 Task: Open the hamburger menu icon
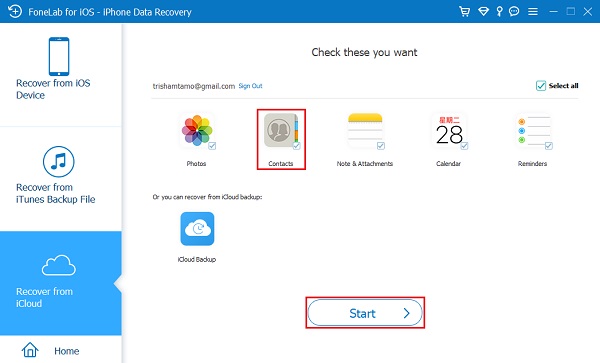(x=533, y=12)
